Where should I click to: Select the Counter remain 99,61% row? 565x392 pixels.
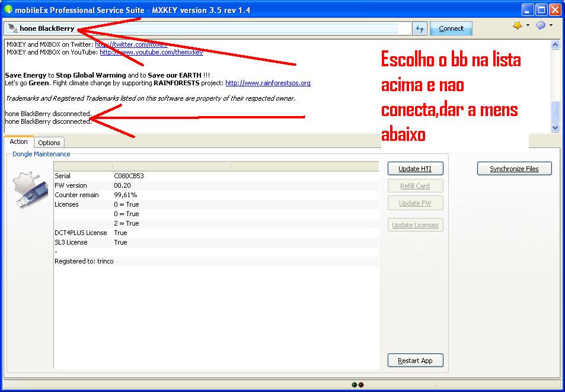click(216, 195)
